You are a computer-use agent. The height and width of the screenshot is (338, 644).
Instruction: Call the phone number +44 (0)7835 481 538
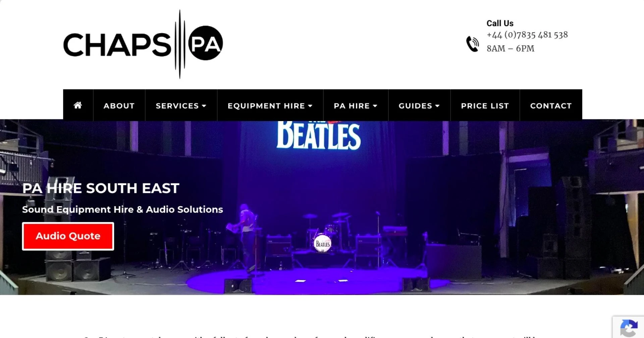pyautogui.click(x=527, y=35)
